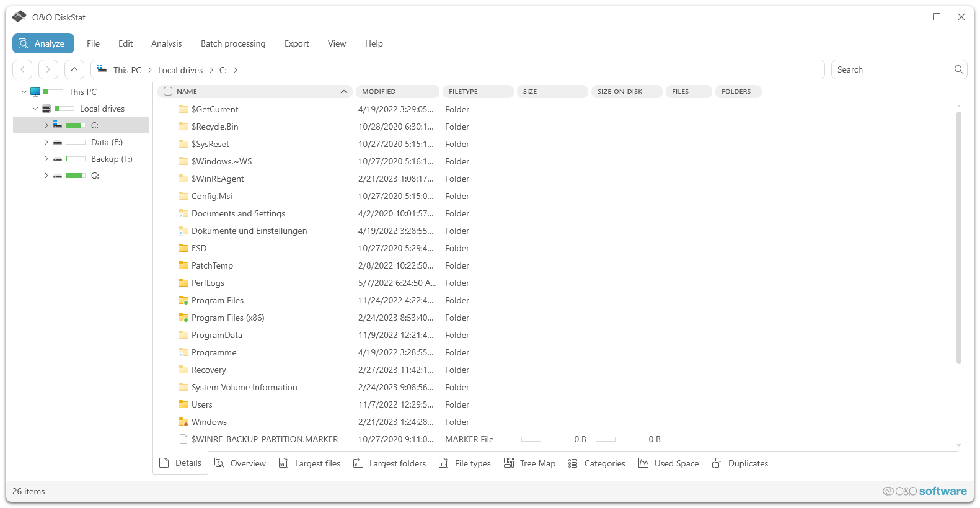Click the Program Files folder icon
The height and width of the screenshot is (508, 980).
183,300
